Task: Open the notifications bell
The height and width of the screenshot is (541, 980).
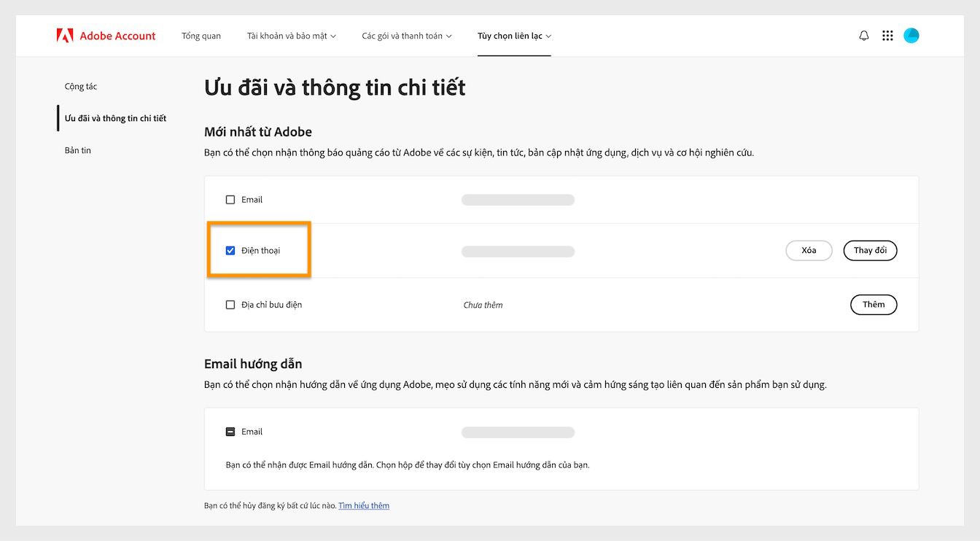Action: (863, 35)
